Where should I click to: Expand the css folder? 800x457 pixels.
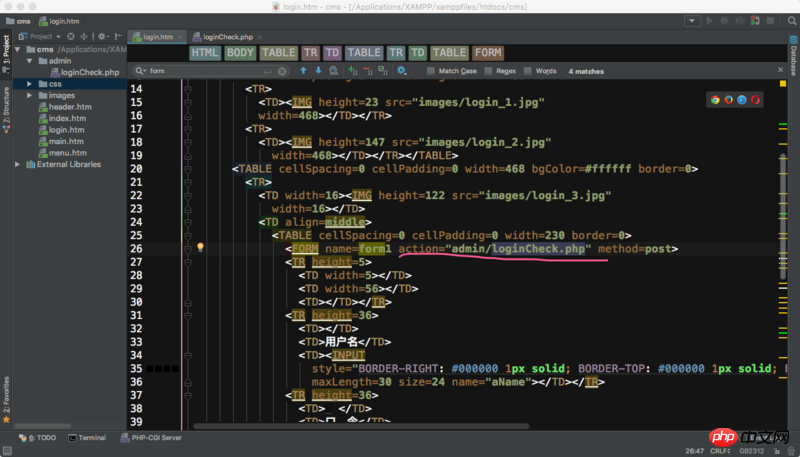(x=30, y=84)
